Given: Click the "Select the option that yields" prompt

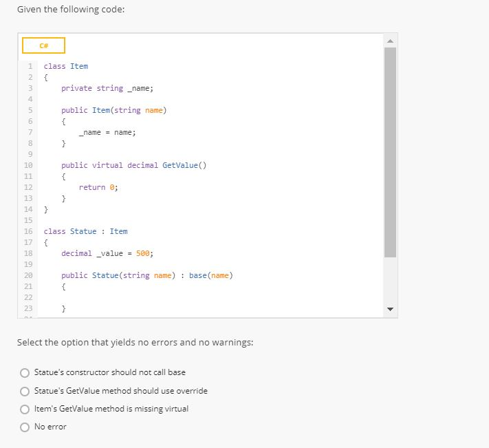Looking at the screenshot, I should 135,342.
